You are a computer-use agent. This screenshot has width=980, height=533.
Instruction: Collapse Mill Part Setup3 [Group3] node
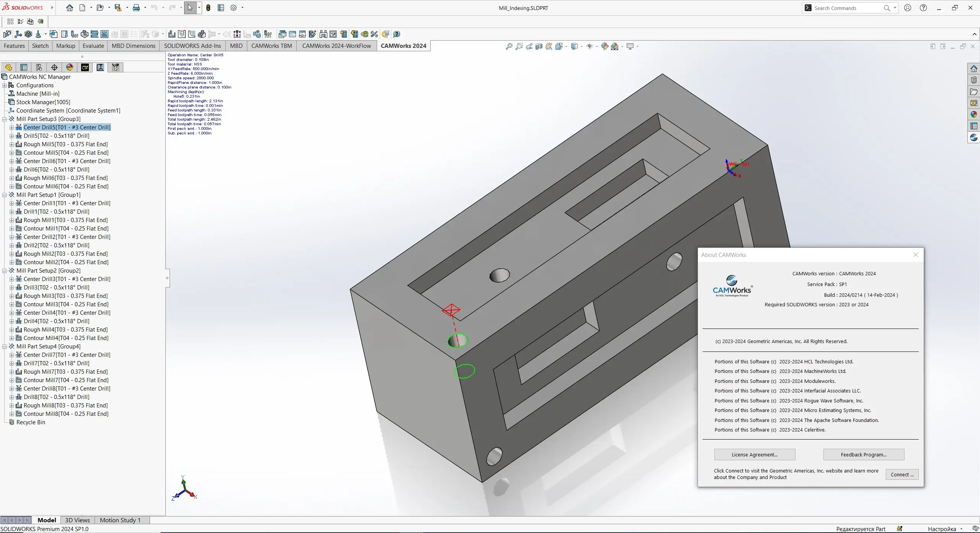(5, 119)
